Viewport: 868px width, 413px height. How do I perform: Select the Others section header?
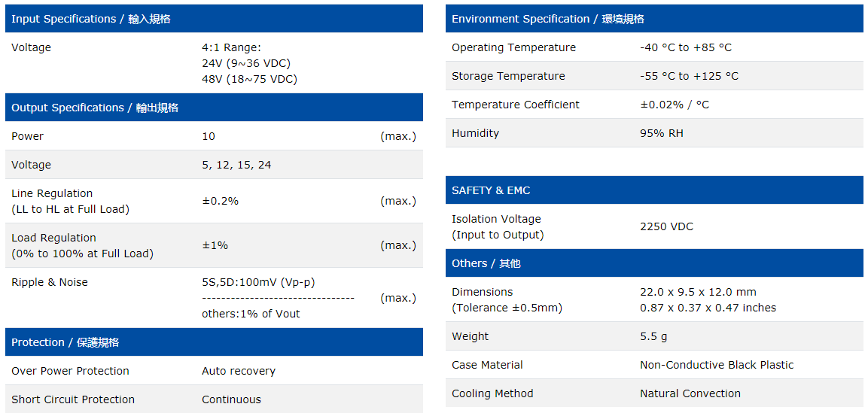click(486, 263)
